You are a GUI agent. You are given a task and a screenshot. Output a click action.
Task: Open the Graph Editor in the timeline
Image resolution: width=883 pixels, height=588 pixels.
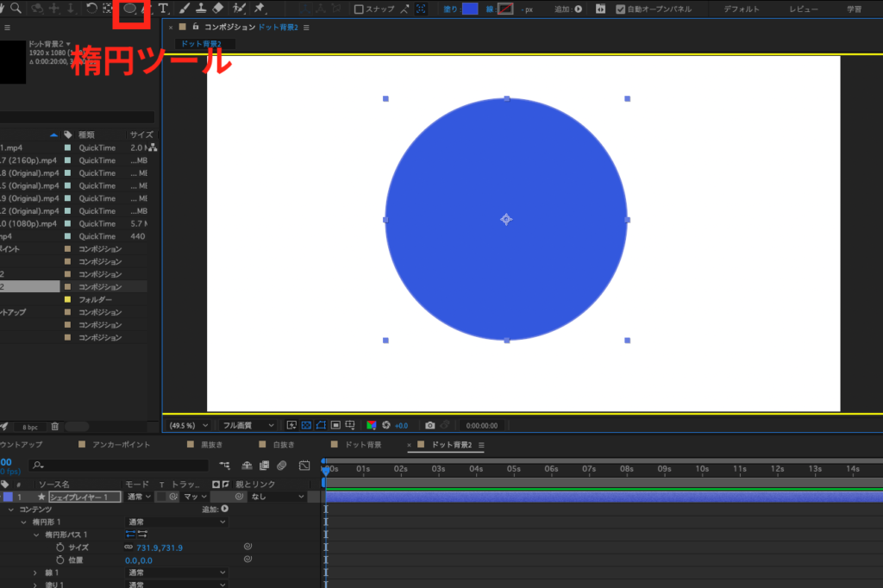(x=304, y=466)
